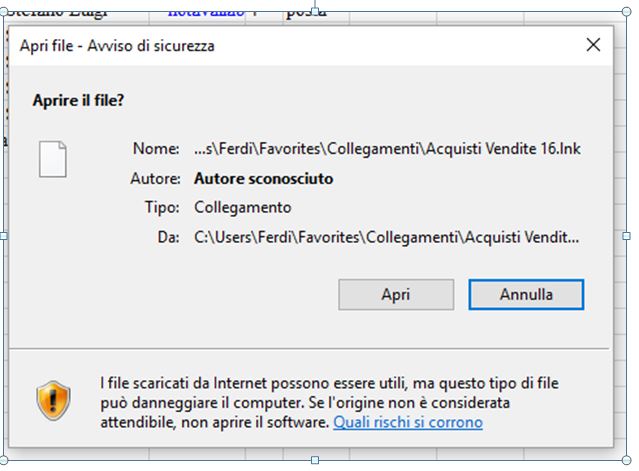The image size is (639, 471).
Task: Select the bottom-center image resize handle
Action: (x=315, y=460)
